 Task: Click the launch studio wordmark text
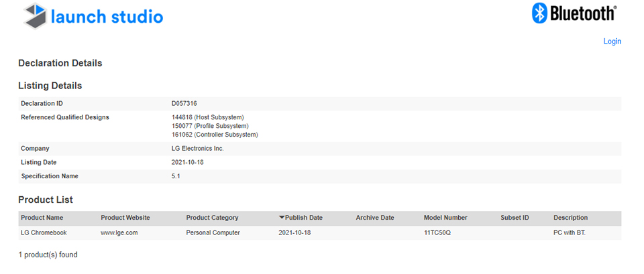[107, 16]
